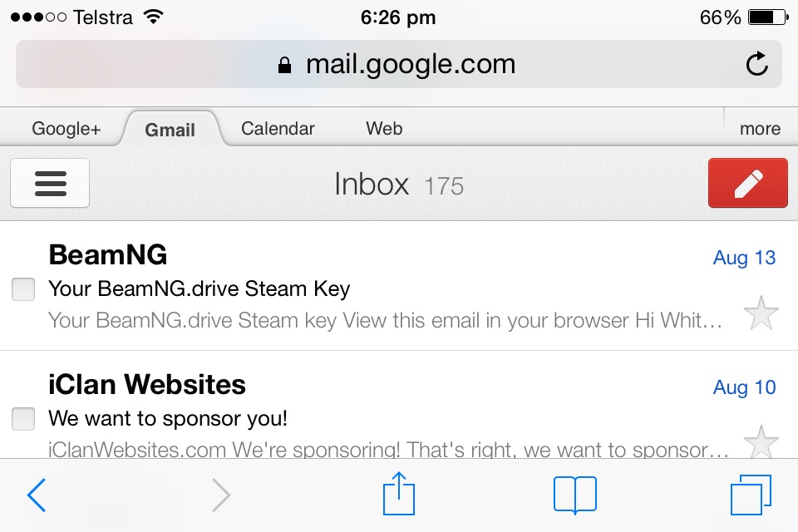
Task: Open Safari bookmarks book icon
Action: [x=575, y=495]
